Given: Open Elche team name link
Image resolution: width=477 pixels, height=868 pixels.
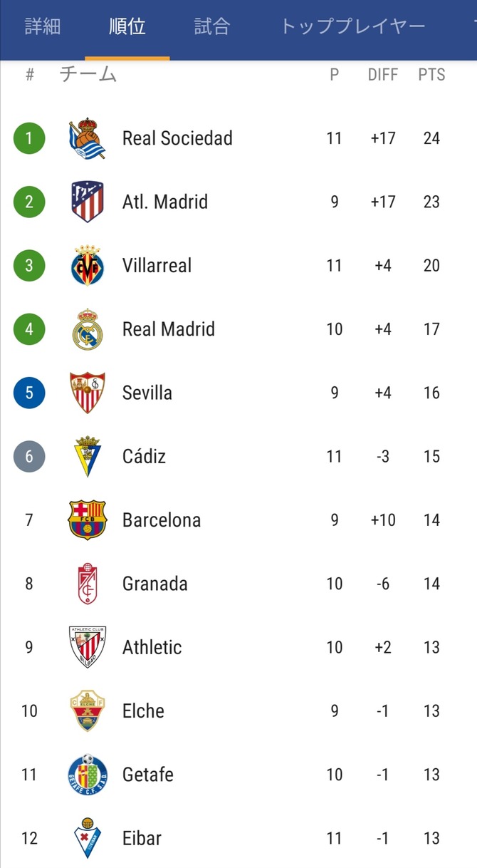Looking at the screenshot, I should pos(143,711).
